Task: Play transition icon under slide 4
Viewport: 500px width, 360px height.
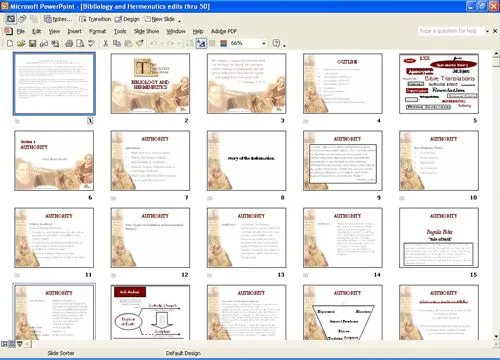Action: 306,121
